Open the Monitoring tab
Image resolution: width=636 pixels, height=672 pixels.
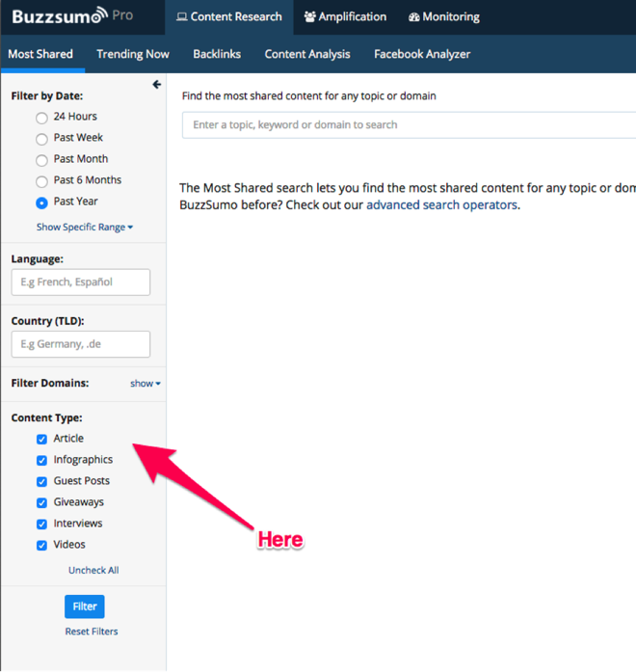[x=444, y=17]
